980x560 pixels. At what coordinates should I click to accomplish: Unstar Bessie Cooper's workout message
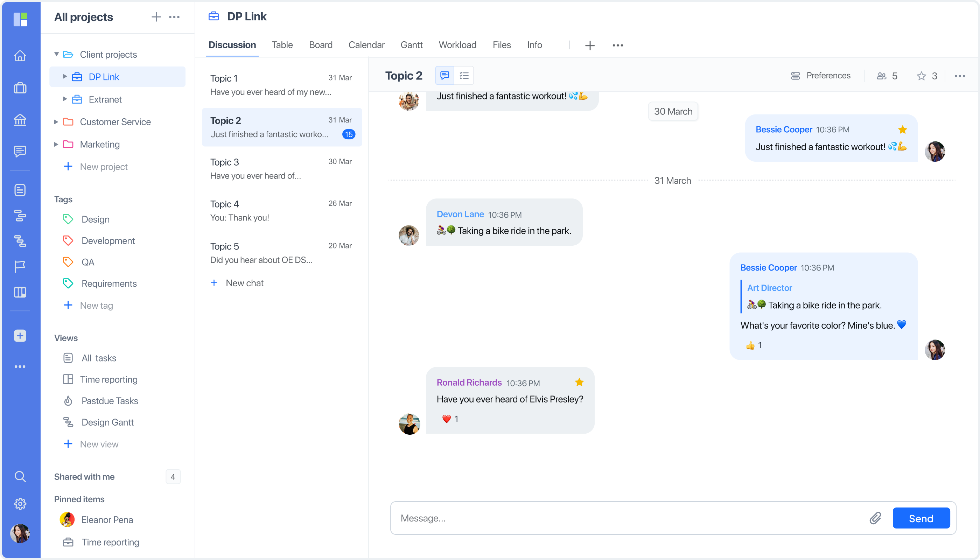pos(902,129)
